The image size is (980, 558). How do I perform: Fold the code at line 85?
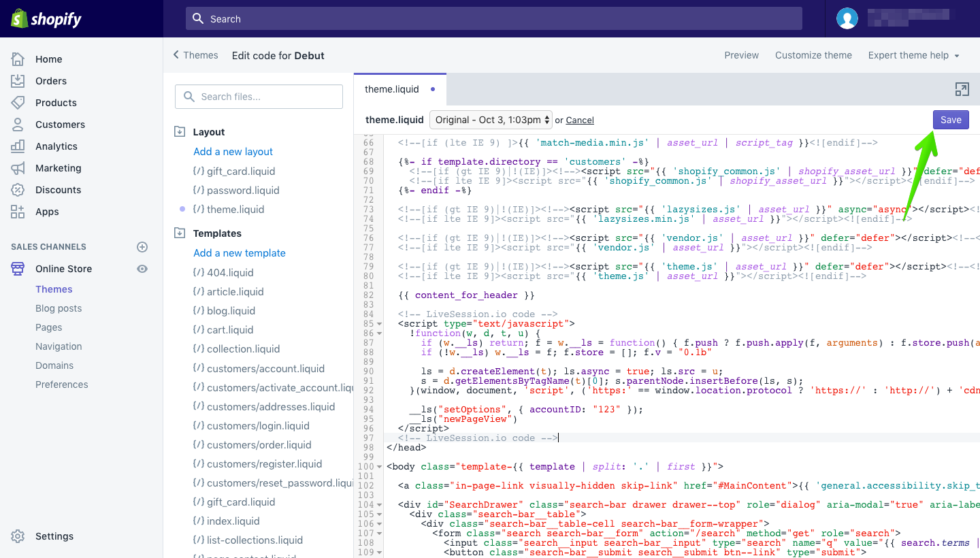pyautogui.click(x=379, y=324)
